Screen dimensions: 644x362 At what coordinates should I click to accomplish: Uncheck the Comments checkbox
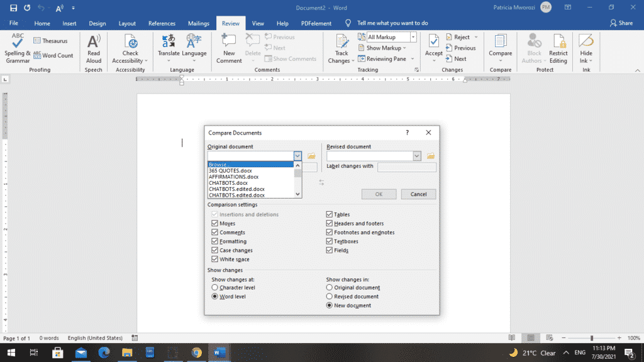[214, 233]
